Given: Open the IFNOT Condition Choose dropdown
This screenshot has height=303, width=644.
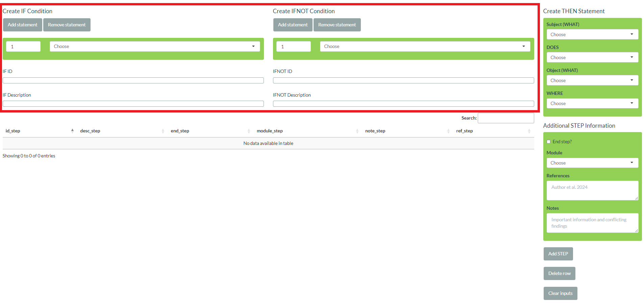Looking at the screenshot, I should (425, 47).
